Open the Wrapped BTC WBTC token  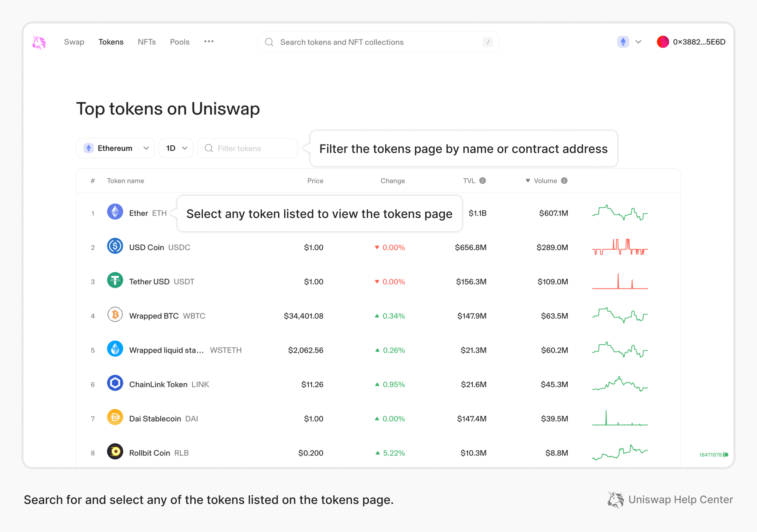coord(167,316)
